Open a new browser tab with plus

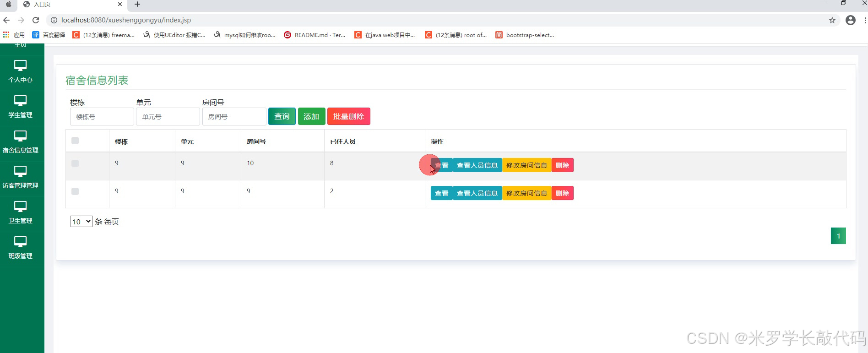pyautogui.click(x=137, y=4)
